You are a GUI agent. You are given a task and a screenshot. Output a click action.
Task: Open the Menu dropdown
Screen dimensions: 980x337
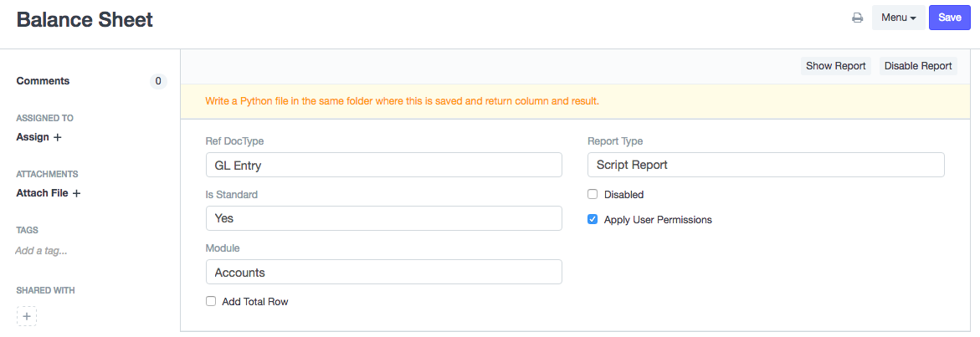pyautogui.click(x=898, y=18)
